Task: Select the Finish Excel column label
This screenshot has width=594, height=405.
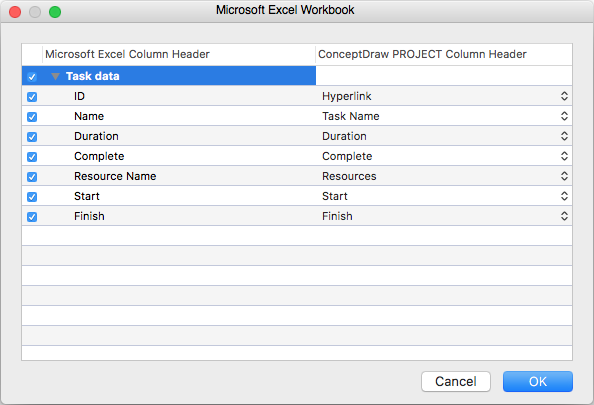Action: pyautogui.click(x=89, y=216)
